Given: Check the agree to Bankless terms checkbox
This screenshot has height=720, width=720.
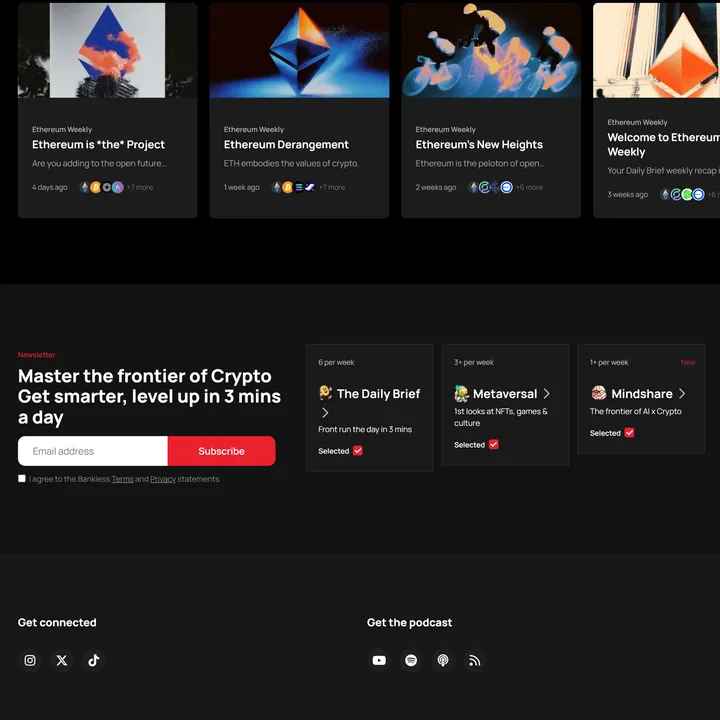Looking at the screenshot, I should pyautogui.click(x=22, y=479).
